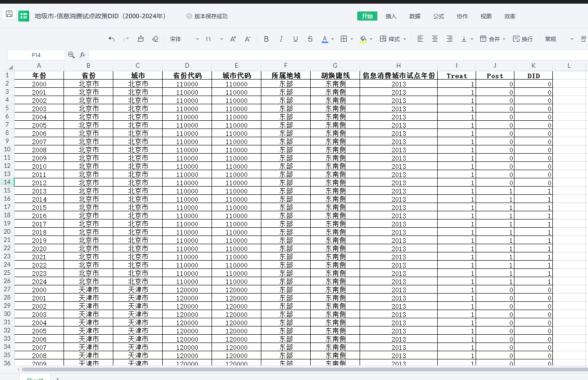The height and width of the screenshot is (380, 588).
Task: Click the Treat header cell
Action: [457, 75]
